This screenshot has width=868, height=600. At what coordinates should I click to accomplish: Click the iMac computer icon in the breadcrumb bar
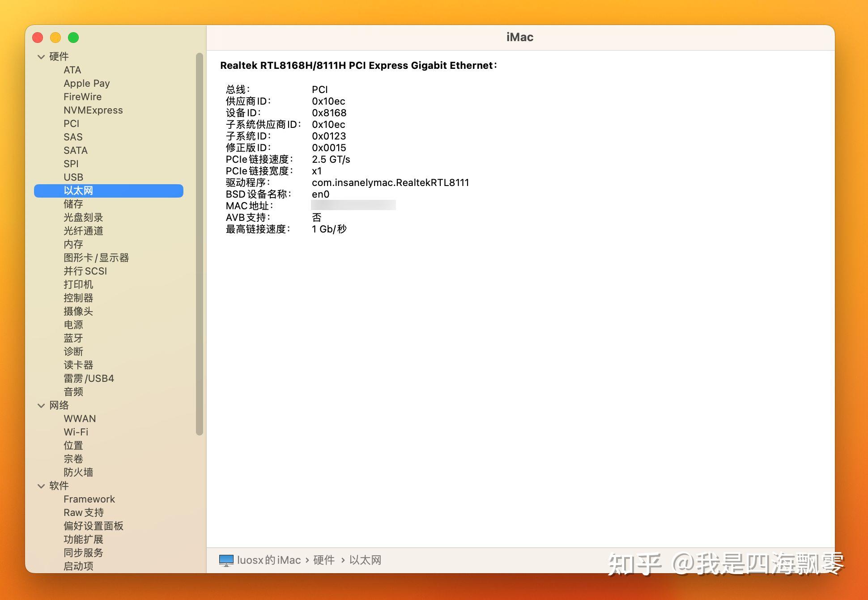pos(226,560)
